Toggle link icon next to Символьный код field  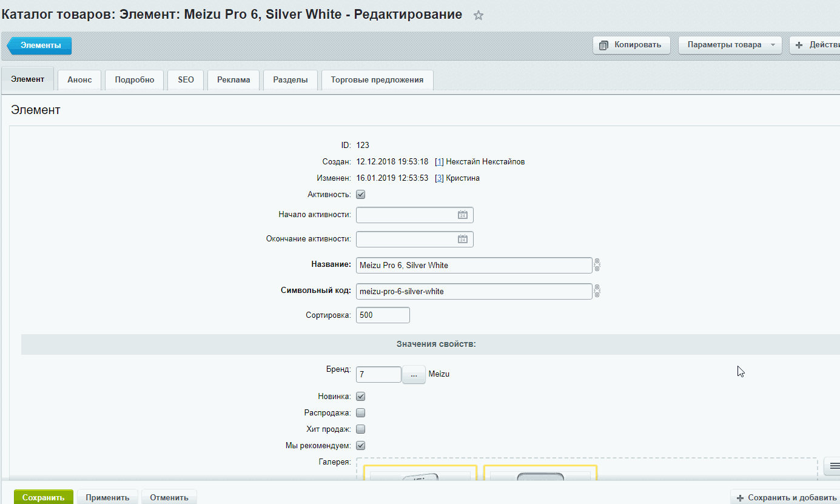[597, 291]
